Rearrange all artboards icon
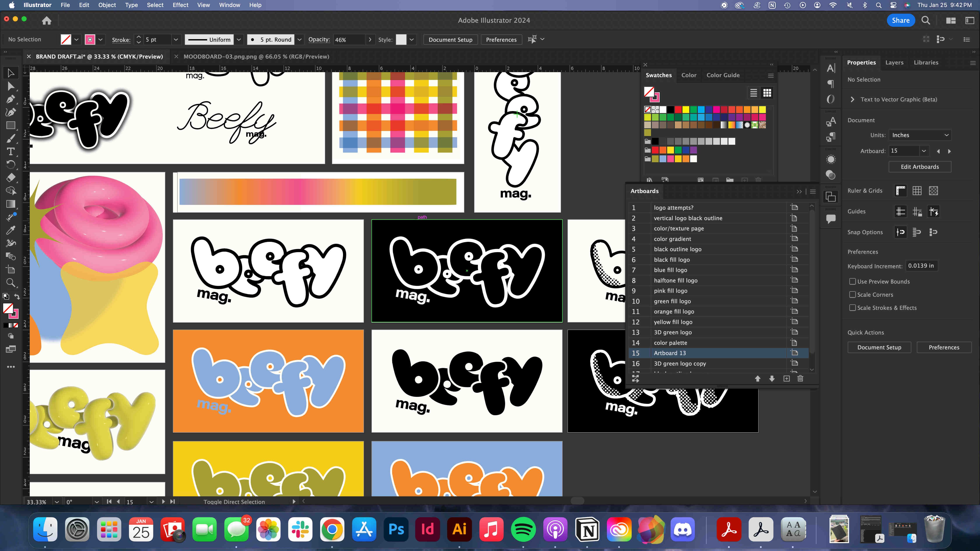This screenshot has height=551, width=980. point(635,378)
